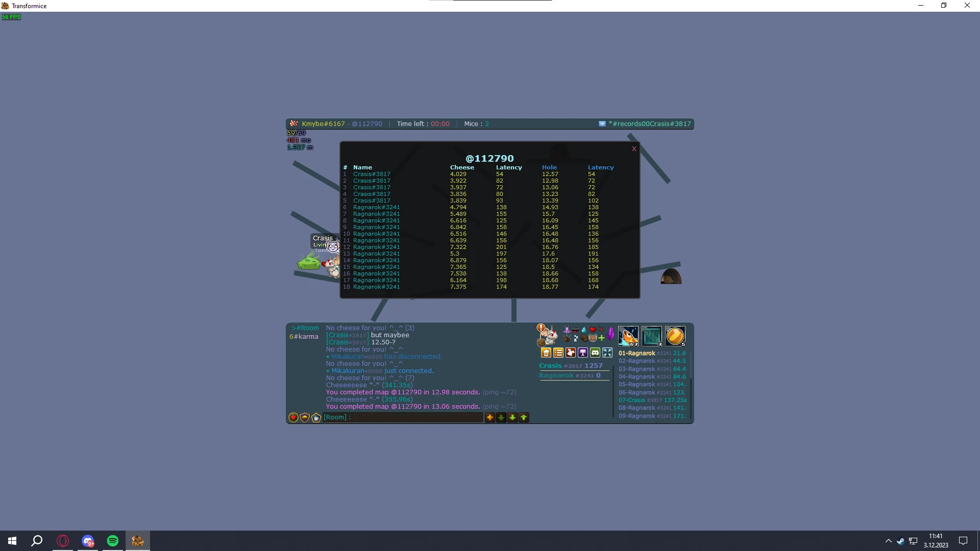Image resolution: width=980 pixels, height=551 pixels.
Task: Open Windows search from the taskbar
Action: pos(37,541)
